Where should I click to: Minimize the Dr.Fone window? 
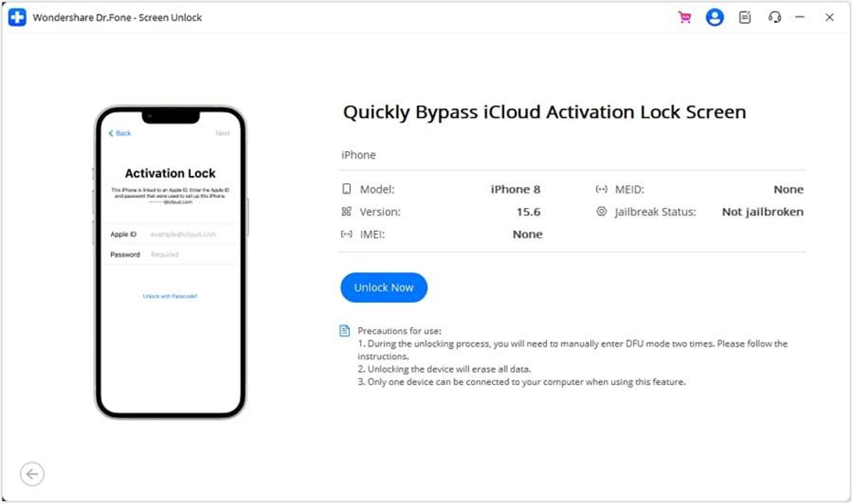click(801, 17)
